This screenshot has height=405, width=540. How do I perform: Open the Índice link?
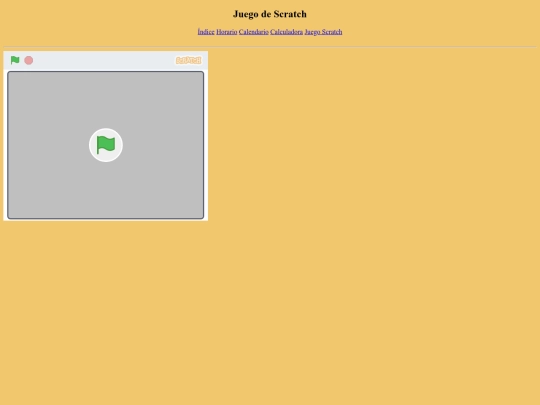coord(206,32)
